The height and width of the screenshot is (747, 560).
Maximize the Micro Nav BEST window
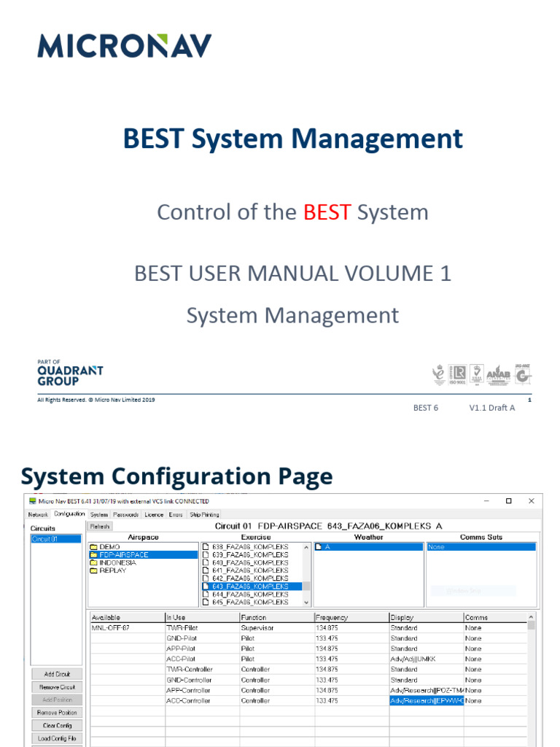[x=508, y=501]
